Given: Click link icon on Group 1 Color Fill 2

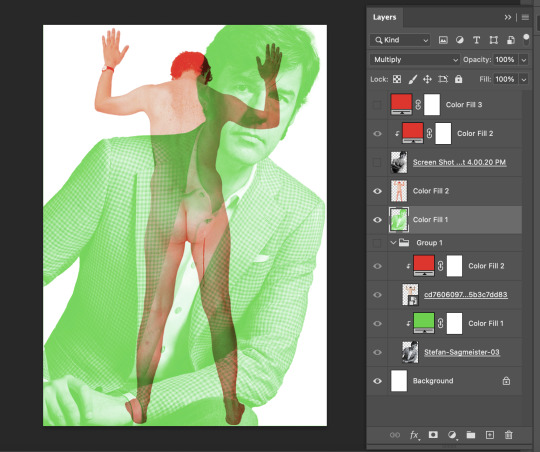Looking at the screenshot, I should [x=440, y=266].
